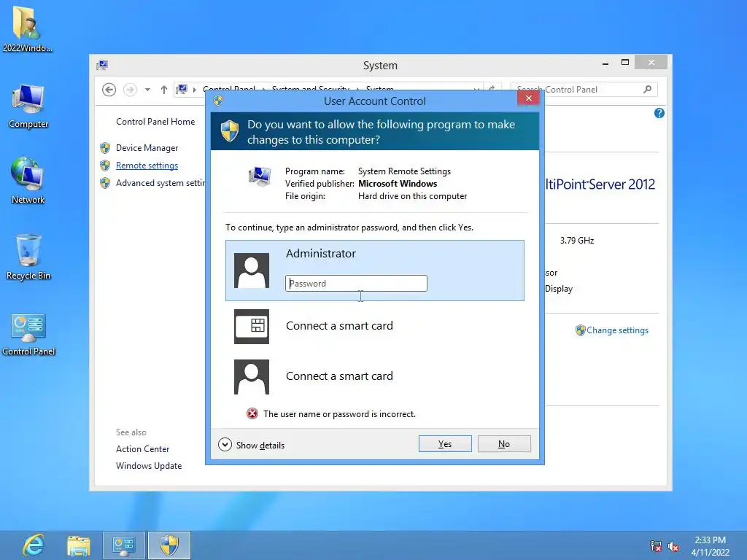Open Advanced system settings link
Image resolution: width=747 pixels, height=560 pixels.
tap(160, 183)
